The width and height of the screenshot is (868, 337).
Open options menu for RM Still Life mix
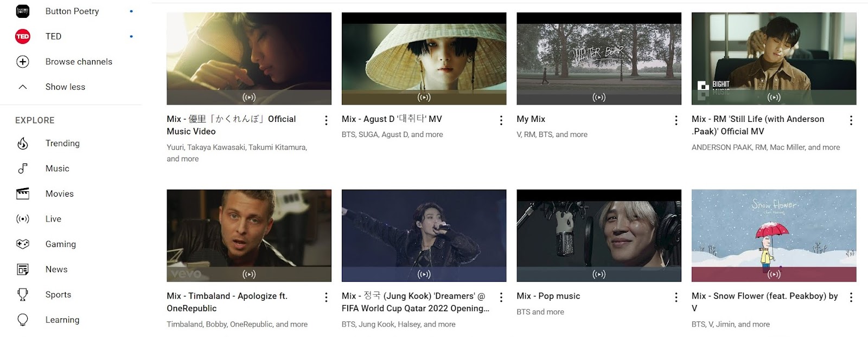pyautogui.click(x=851, y=120)
